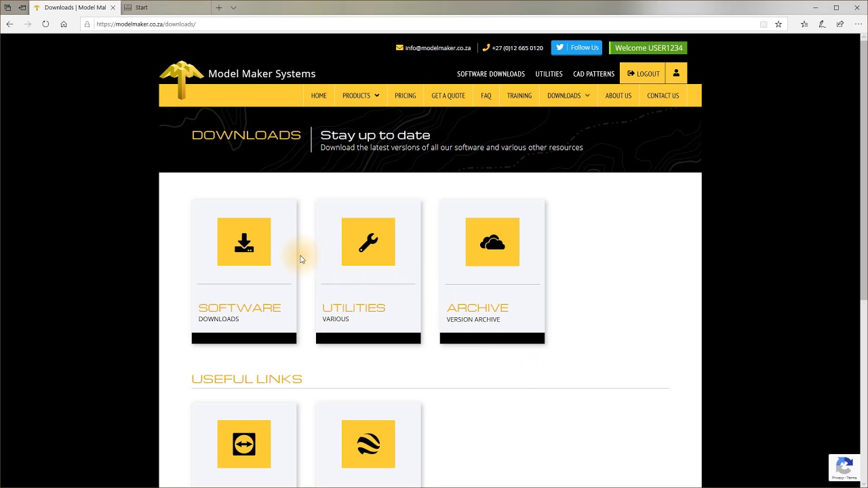Open Software Downloads top link
This screenshot has height=488, width=868.
491,74
